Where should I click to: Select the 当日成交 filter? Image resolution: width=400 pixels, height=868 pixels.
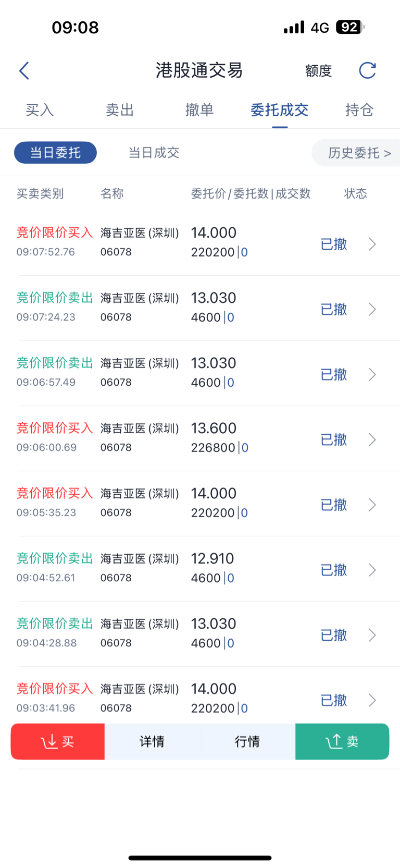[x=154, y=153]
